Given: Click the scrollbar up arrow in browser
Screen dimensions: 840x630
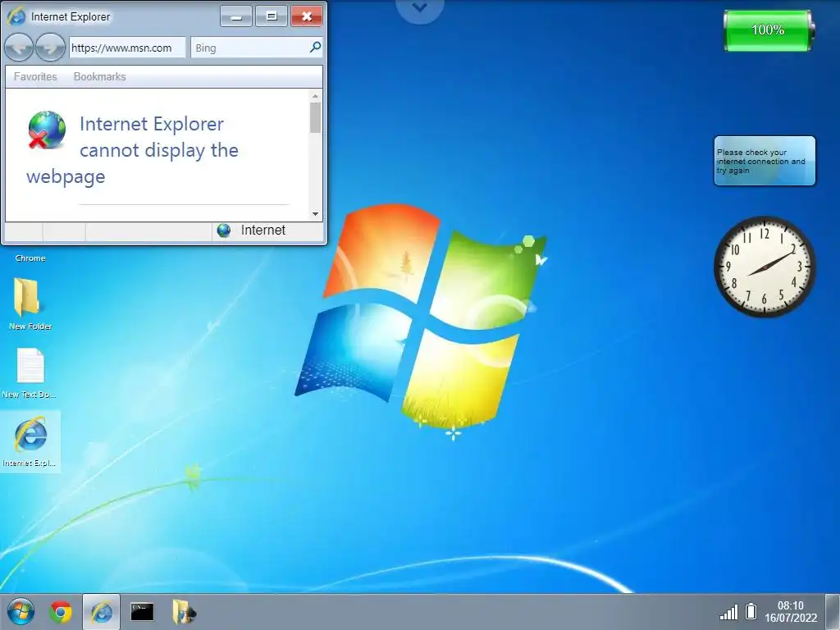Looking at the screenshot, I should pyautogui.click(x=315, y=97).
